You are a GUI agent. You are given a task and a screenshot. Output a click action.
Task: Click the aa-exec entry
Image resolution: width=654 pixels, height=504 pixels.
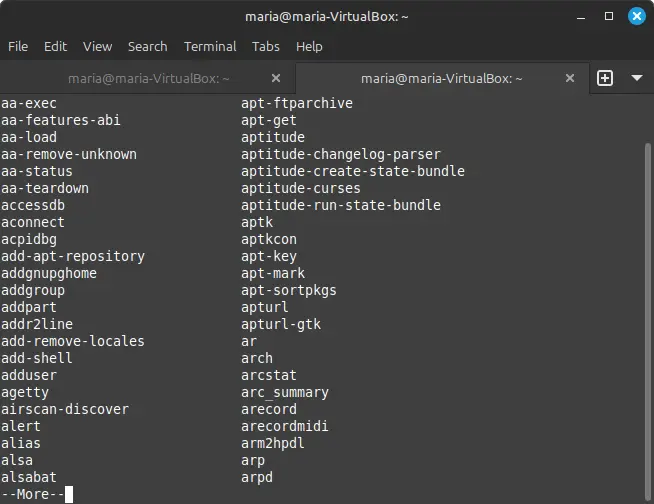[29, 103]
